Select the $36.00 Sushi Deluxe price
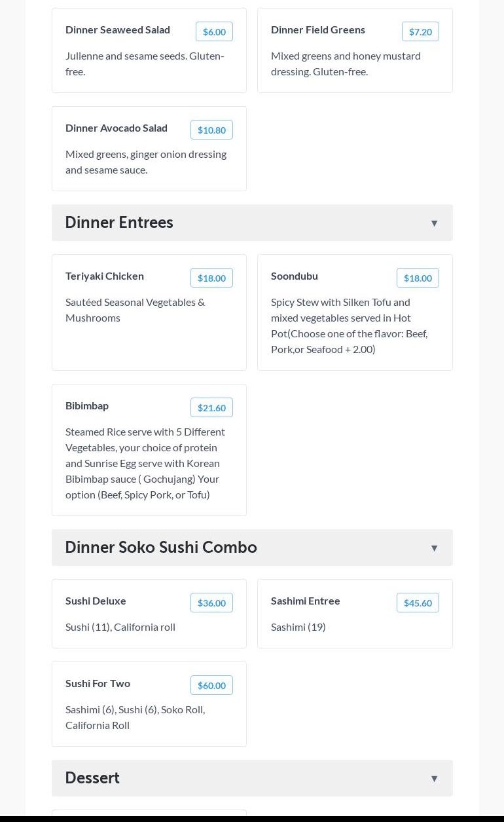The image size is (504, 822). click(211, 603)
